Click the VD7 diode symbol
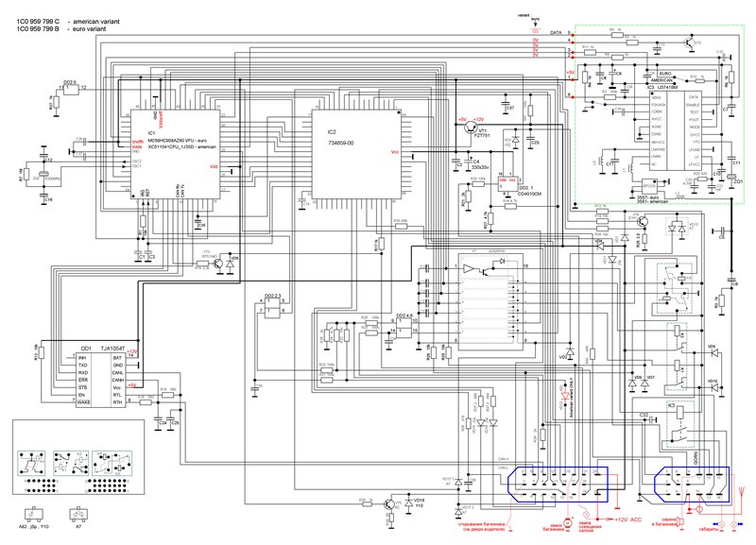This screenshot has height=545, width=756. (644, 383)
